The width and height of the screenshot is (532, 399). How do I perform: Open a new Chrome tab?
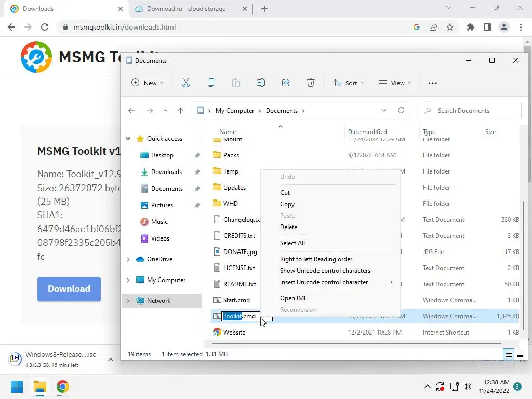click(264, 9)
